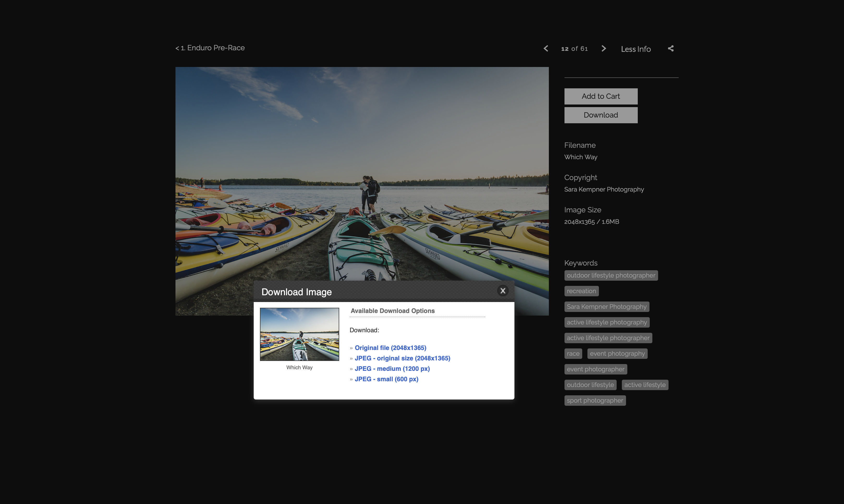
Task: Go to next image with right arrow
Action: click(x=603, y=48)
